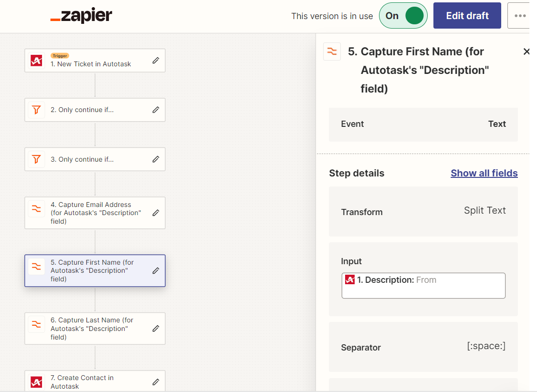Click Formatter icon in details panel header
This screenshot has width=537, height=392.
tap(332, 52)
